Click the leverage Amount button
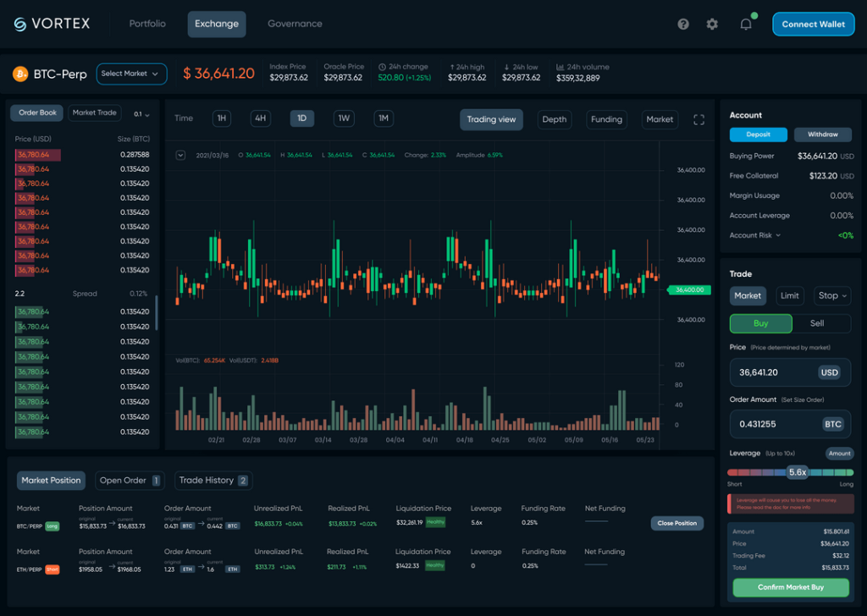This screenshot has width=867, height=616. (839, 454)
